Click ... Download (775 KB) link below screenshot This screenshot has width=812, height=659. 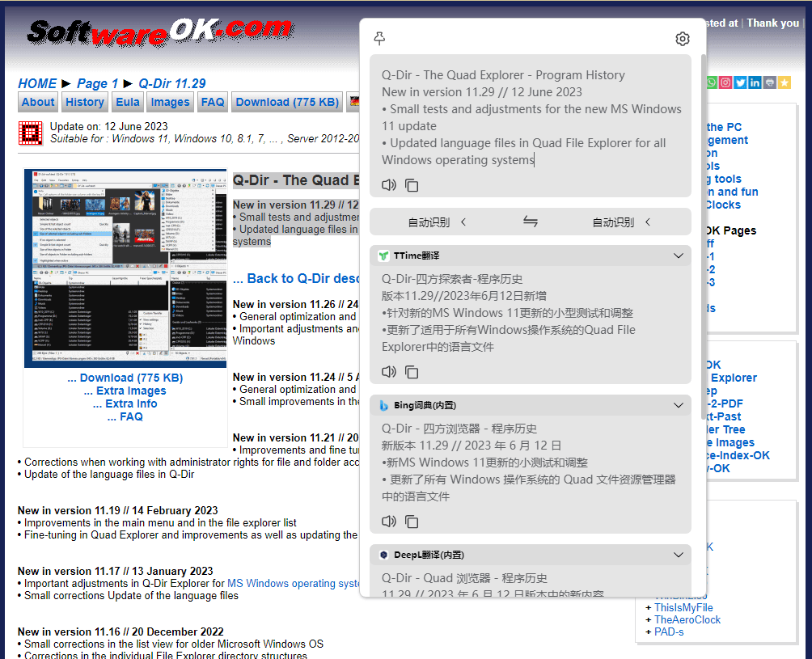point(125,378)
